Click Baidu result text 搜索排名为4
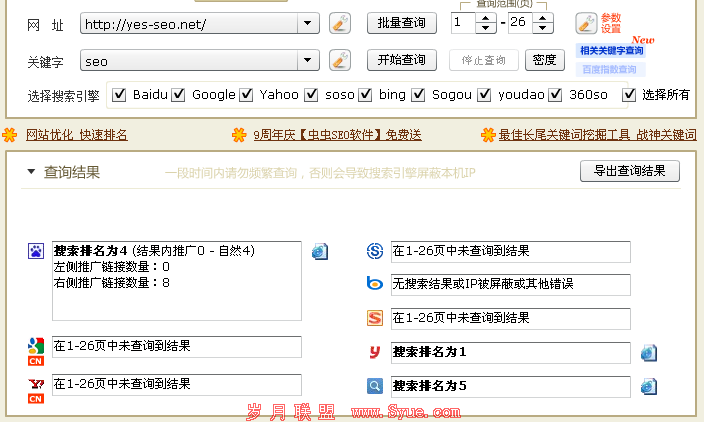 91,251
